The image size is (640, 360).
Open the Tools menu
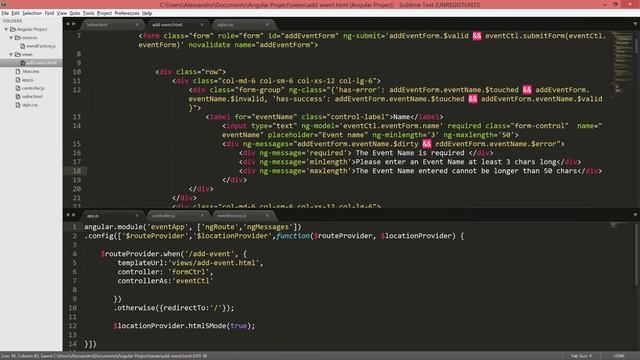[x=89, y=13]
